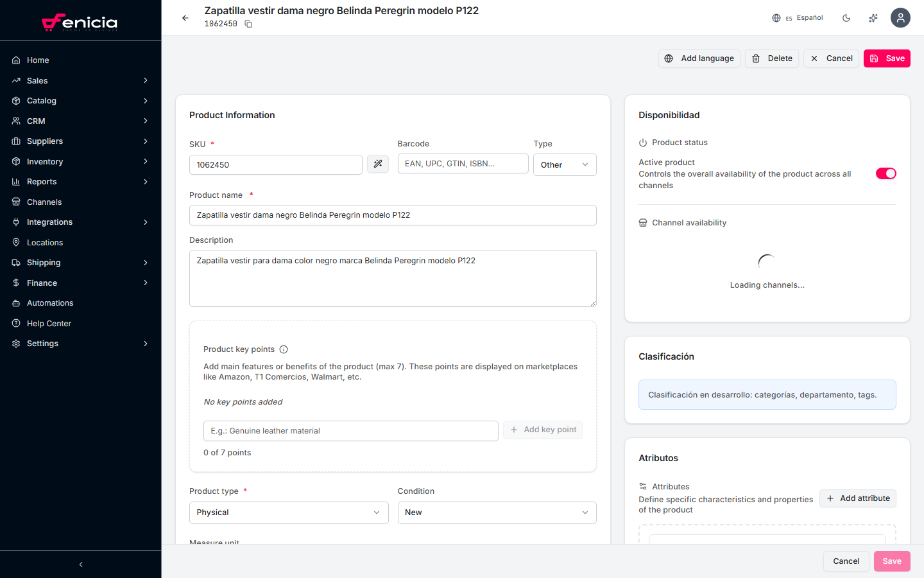This screenshot has height=578, width=924.
Task: Click the Product key points info icon
Action: point(284,349)
